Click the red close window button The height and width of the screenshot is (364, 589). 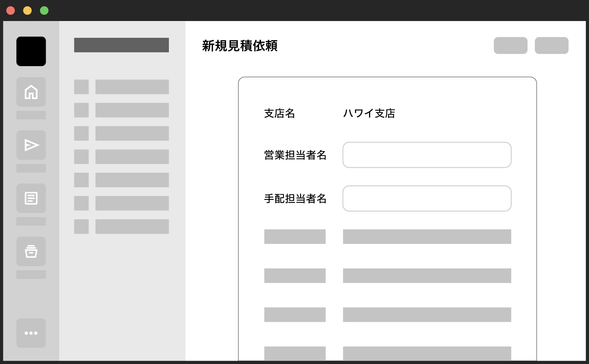click(11, 11)
